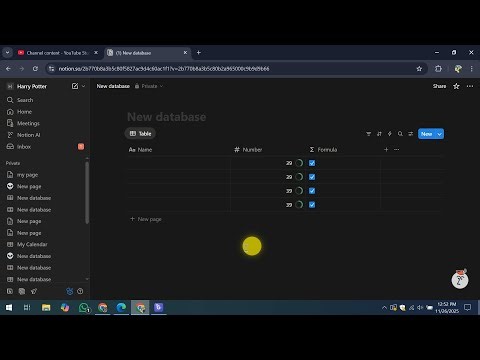Click the compose new page icon
The height and width of the screenshot is (360, 480).
pos(75,86)
